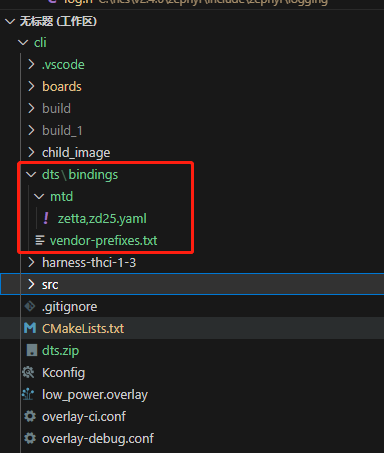Collapse the workspace section header
384x453 pixels.
point(10,22)
